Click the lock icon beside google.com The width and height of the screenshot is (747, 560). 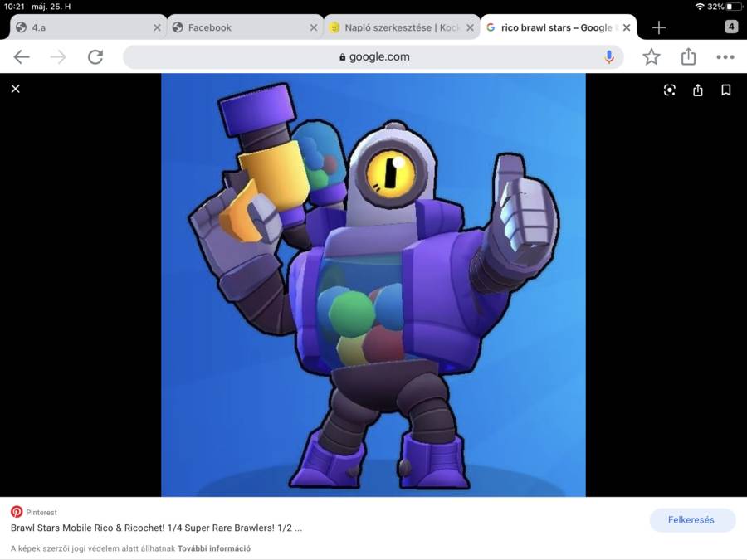point(342,57)
